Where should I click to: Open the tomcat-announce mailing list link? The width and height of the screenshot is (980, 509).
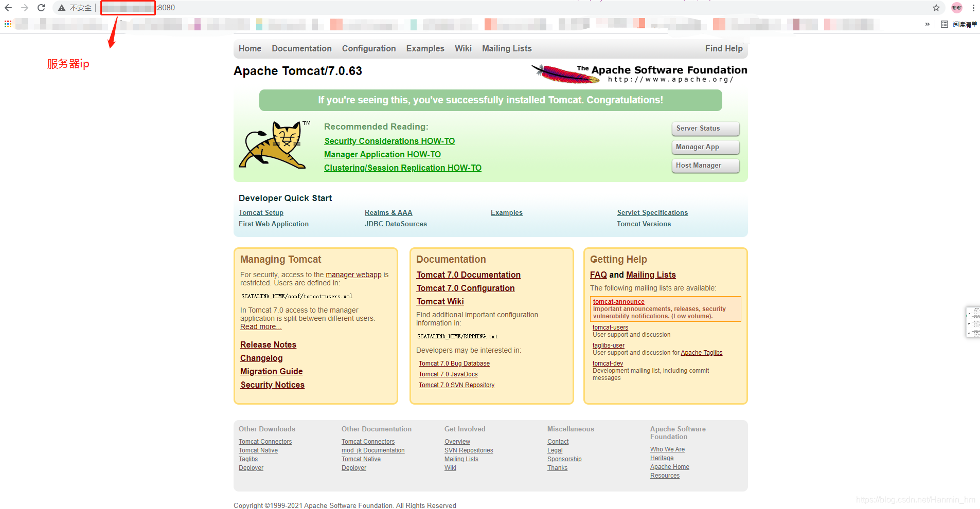618,302
